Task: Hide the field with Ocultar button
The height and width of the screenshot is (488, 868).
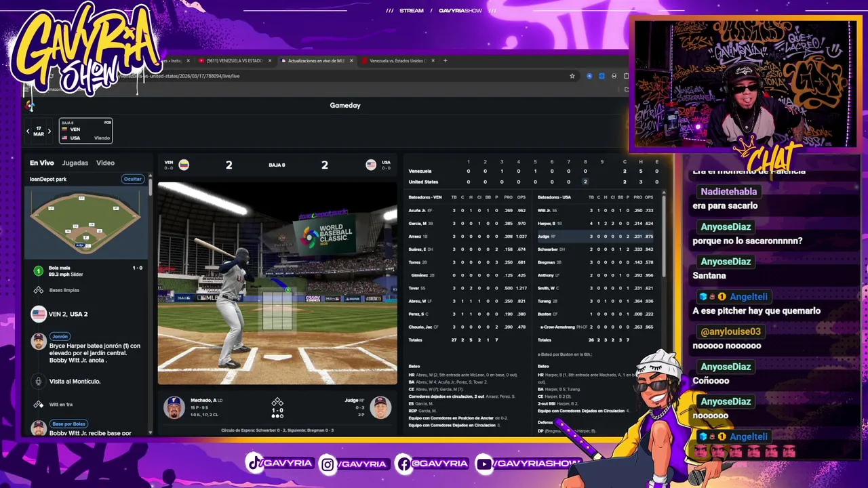Action: [133, 179]
